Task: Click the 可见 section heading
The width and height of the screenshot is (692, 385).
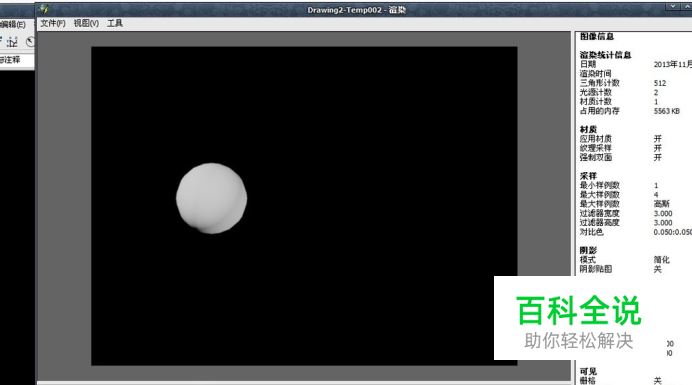Action: click(588, 371)
